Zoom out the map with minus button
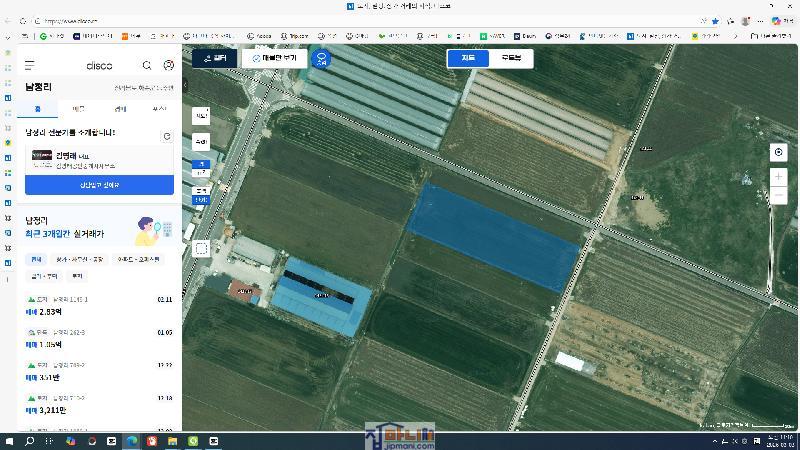The image size is (800, 450). click(779, 196)
